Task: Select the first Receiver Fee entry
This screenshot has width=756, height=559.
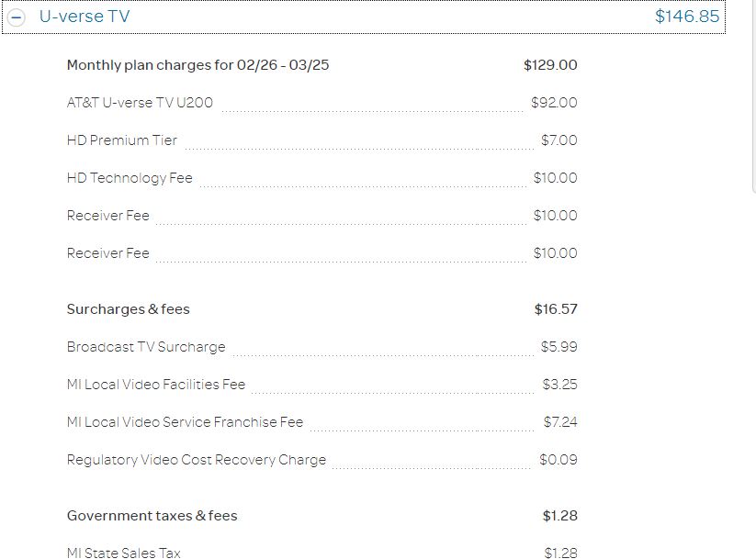Action: [107, 215]
